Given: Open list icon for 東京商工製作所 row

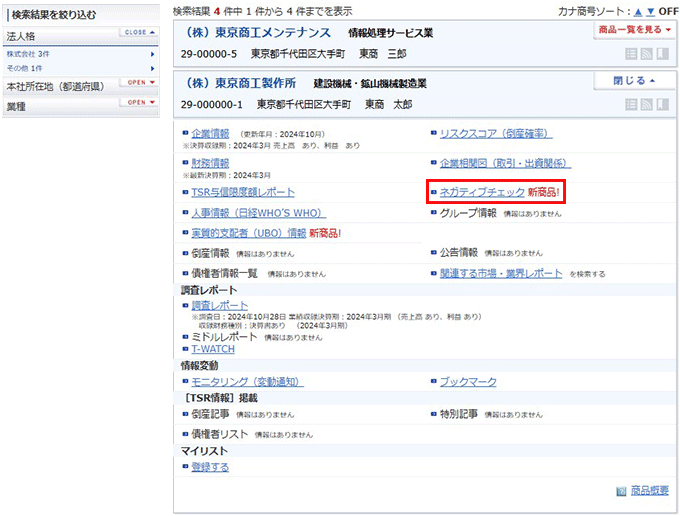Looking at the screenshot, I should tap(631, 104).
